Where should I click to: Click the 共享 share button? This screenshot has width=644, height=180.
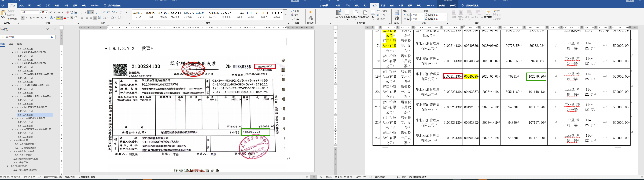coord(325,6)
